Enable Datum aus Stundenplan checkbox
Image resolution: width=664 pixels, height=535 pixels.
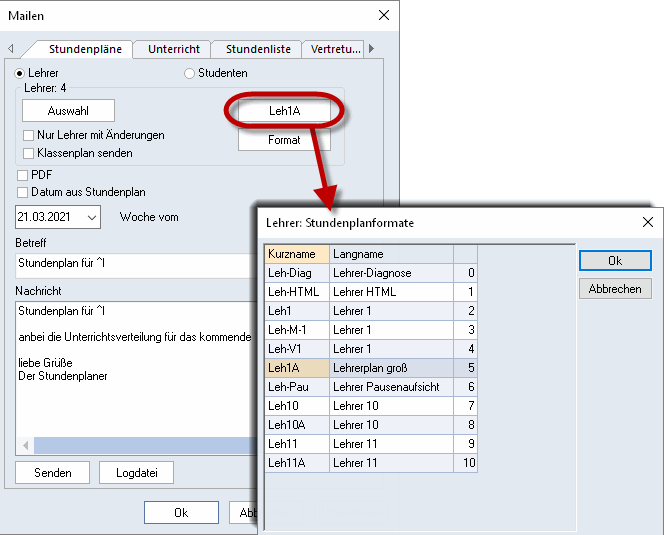[22, 192]
